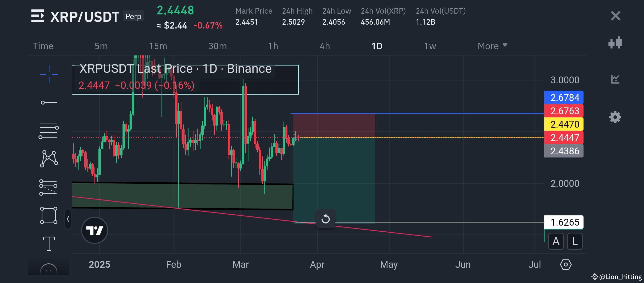Viewport: 644px width, 283px height.
Task: Open the TradingView logo link
Action: 95,230
